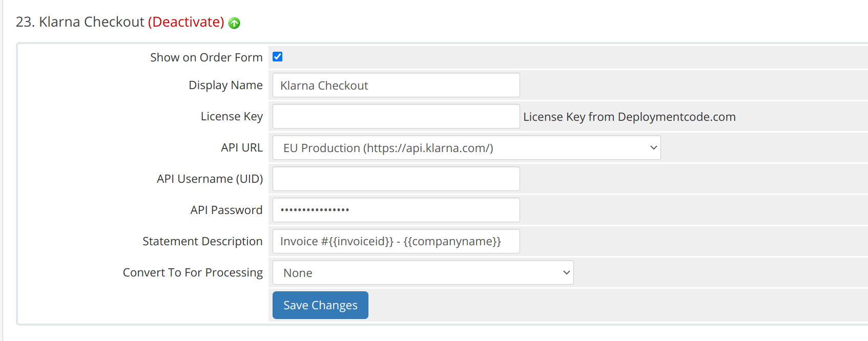Click the 'API URL' label
The height and width of the screenshot is (341, 868).
[x=242, y=147]
